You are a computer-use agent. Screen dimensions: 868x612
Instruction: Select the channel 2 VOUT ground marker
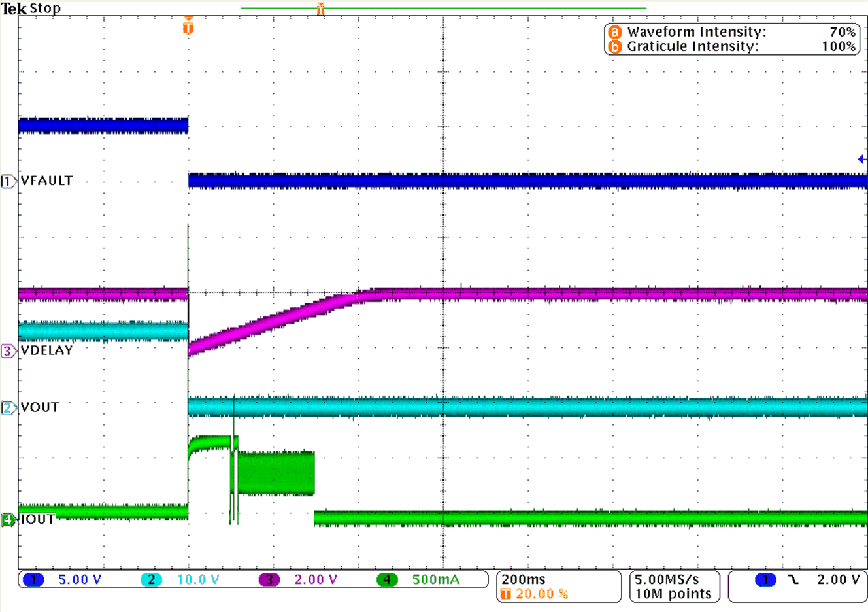[8, 408]
